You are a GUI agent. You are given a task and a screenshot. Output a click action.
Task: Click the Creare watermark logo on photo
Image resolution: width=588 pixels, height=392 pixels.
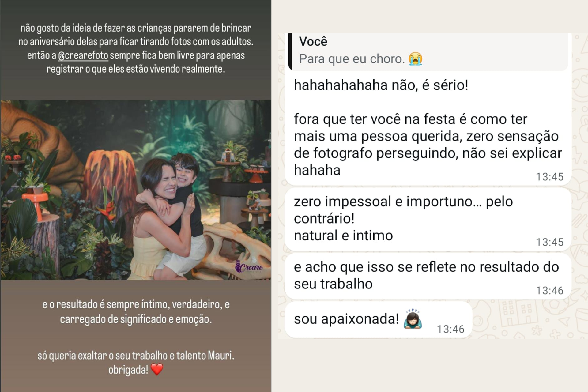(x=249, y=267)
